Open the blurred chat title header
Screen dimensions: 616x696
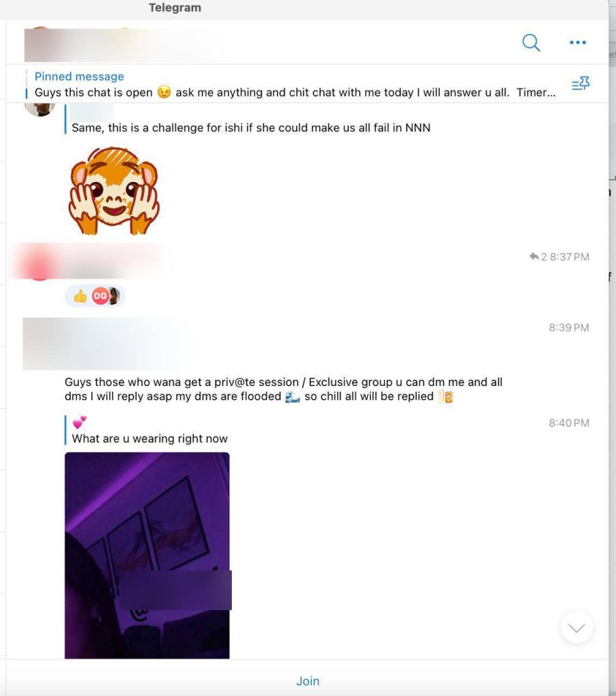(118, 44)
